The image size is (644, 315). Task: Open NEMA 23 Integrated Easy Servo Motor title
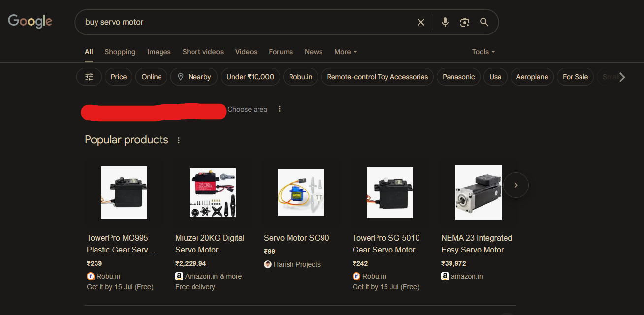click(477, 244)
